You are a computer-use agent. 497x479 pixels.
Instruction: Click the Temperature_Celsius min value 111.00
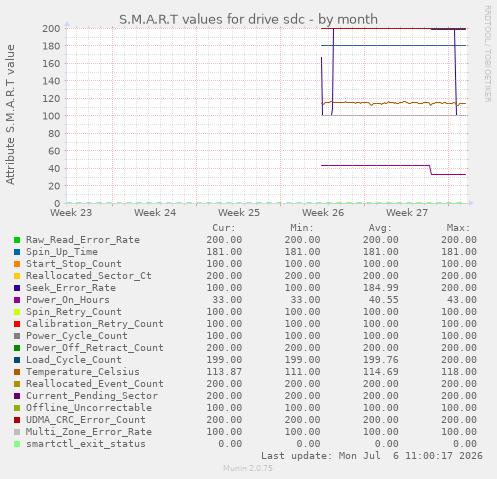coord(302,372)
